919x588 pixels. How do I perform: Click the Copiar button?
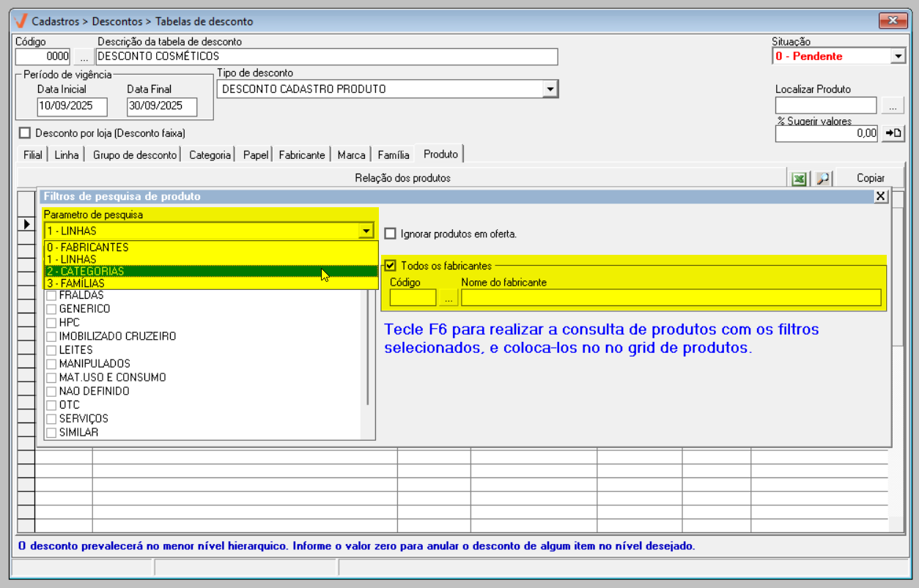[871, 178]
